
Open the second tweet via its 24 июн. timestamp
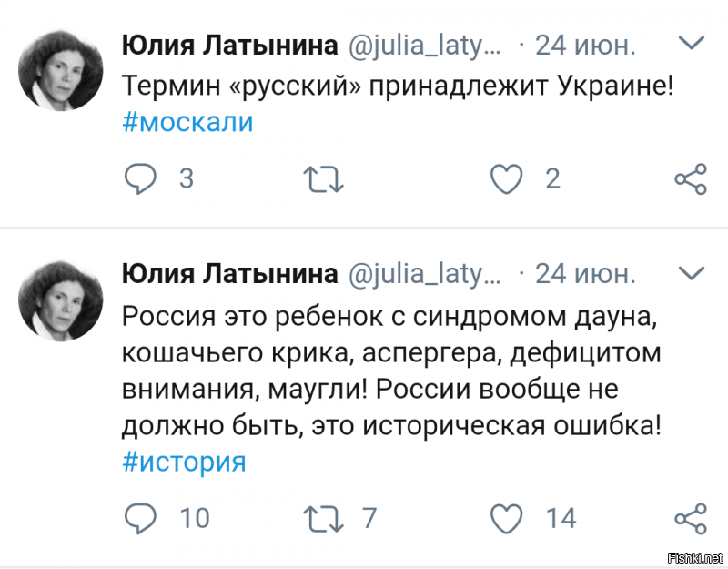pos(583,272)
